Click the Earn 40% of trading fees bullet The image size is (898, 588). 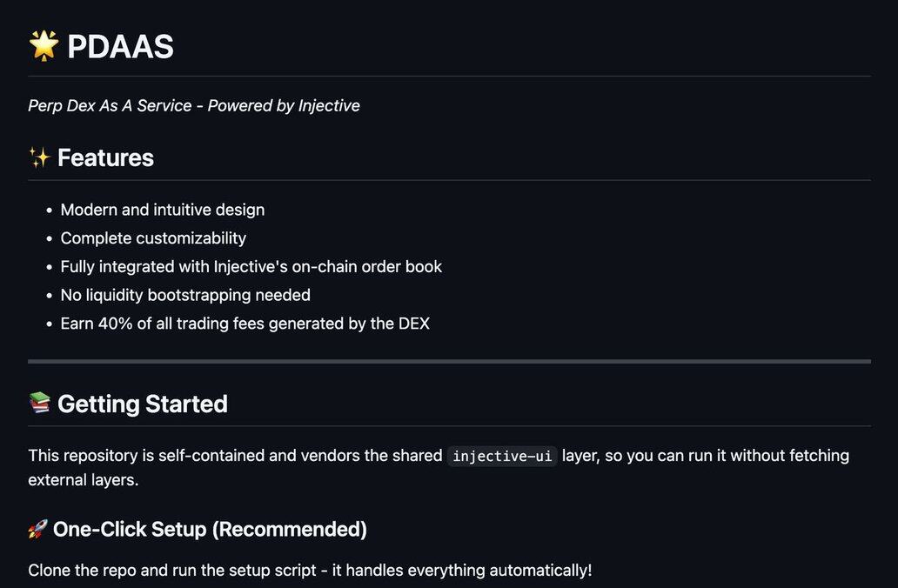tap(245, 324)
